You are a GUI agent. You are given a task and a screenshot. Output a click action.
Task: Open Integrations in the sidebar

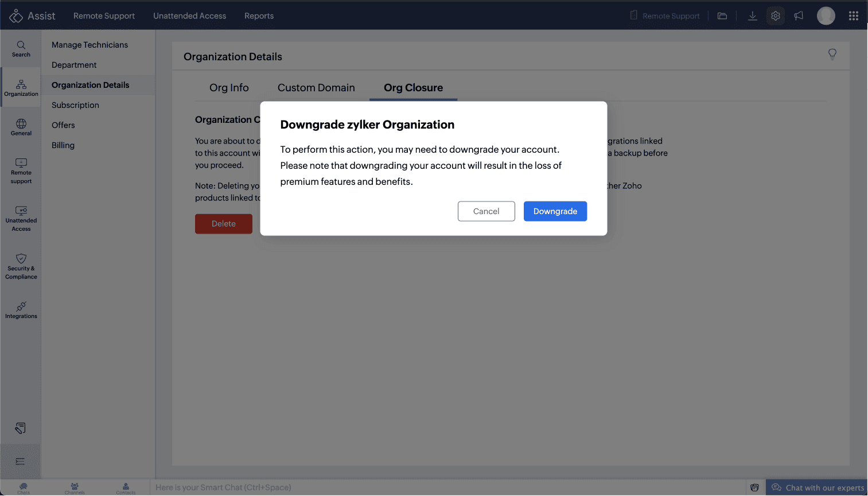coord(21,310)
